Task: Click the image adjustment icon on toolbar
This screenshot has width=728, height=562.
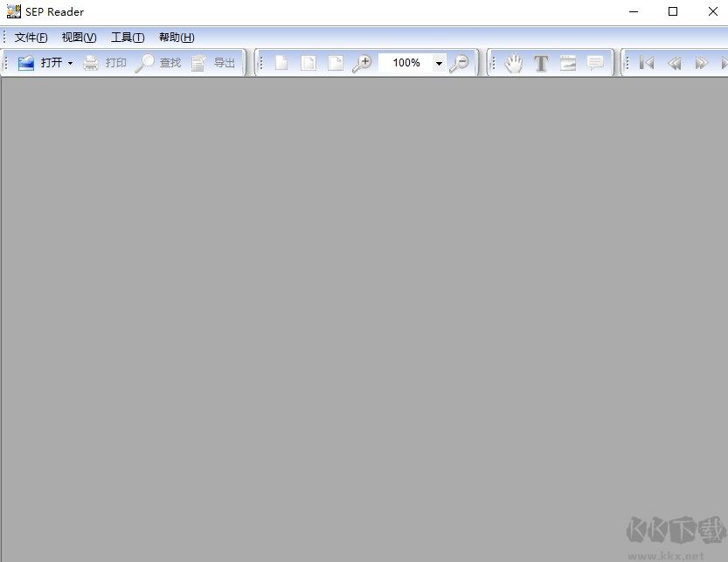Action: [x=569, y=62]
